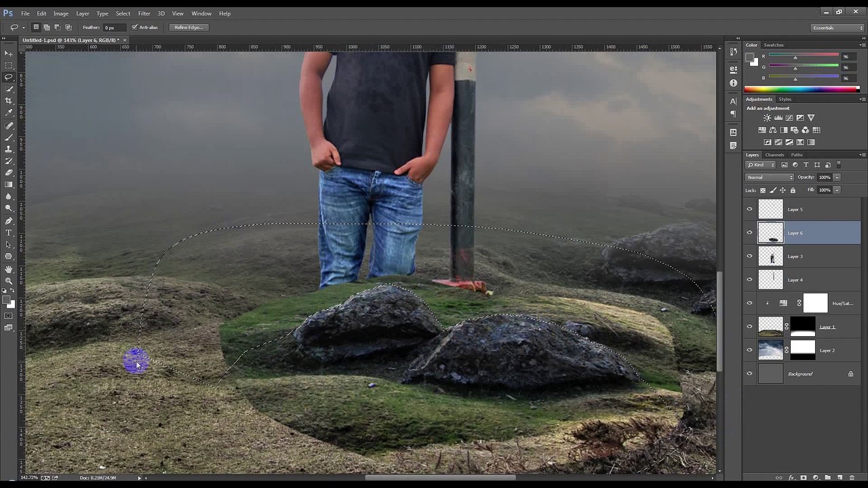Open the Lasso tool preset picker arrow
Screen dimensions: 868x488
pos(23,28)
